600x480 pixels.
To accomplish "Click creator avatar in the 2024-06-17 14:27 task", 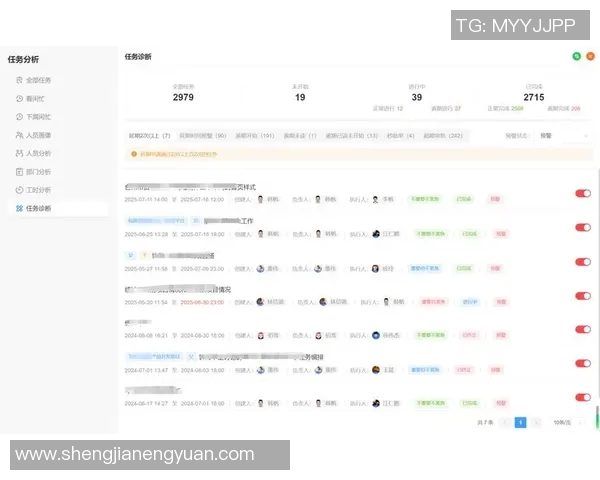I will tap(261, 403).
